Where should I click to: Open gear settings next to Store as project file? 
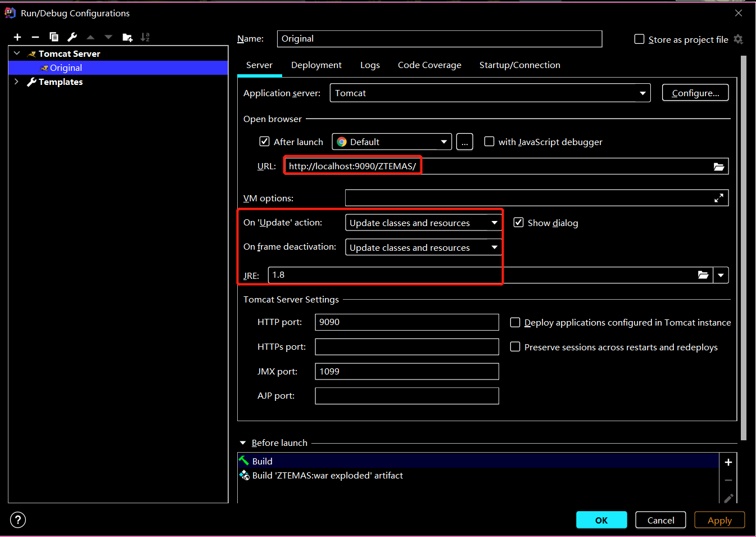click(x=739, y=39)
